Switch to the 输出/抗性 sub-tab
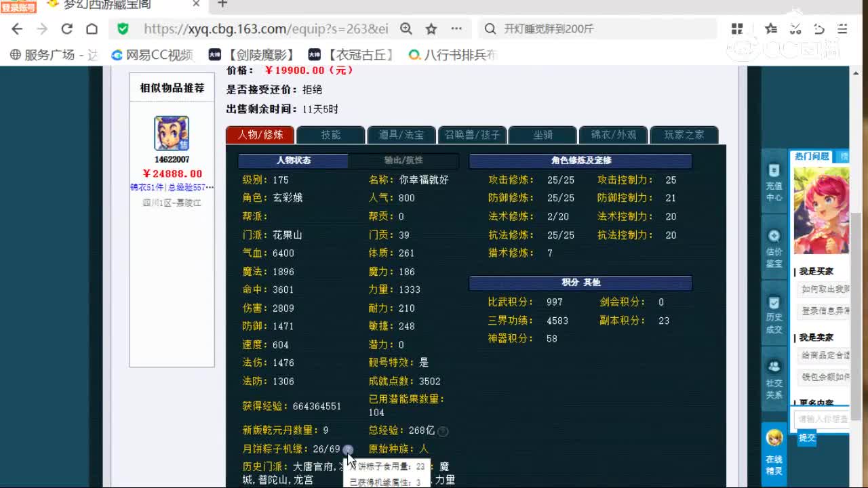This screenshot has height=488, width=868. [x=404, y=161]
